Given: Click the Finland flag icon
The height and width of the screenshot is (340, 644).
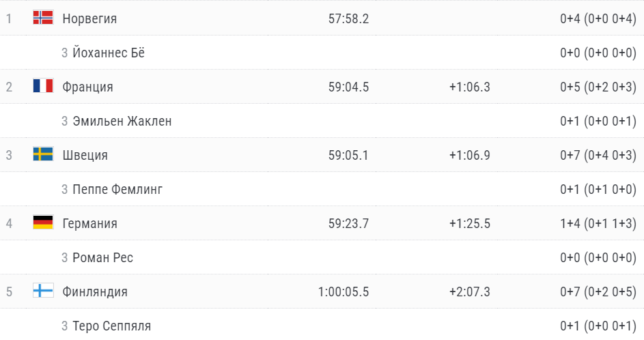Looking at the screenshot, I should (x=43, y=291).
